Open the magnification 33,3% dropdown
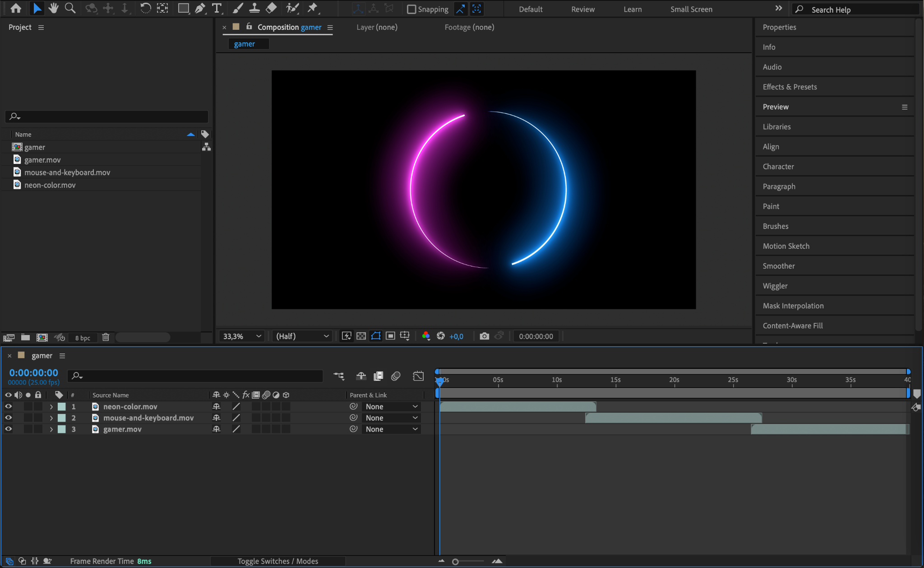The width and height of the screenshot is (924, 568). [242, 336]
